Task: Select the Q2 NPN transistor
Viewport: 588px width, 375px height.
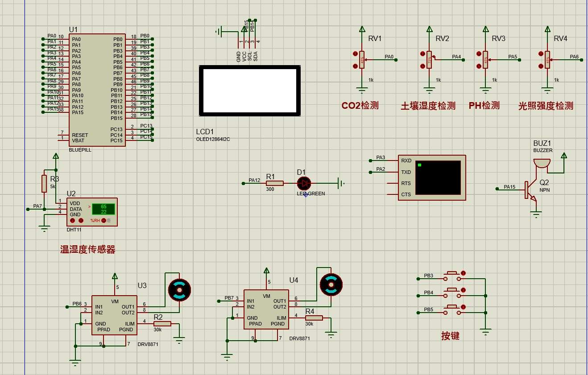Action: pyautogui.click(x=530, y=191)
